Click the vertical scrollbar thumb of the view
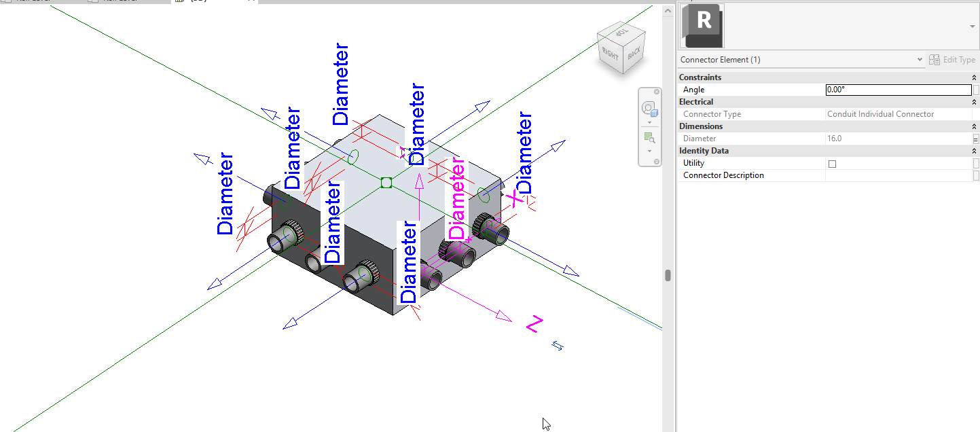Screen dimensions: 980x432 pyautogui.click(x=668, y=275)
